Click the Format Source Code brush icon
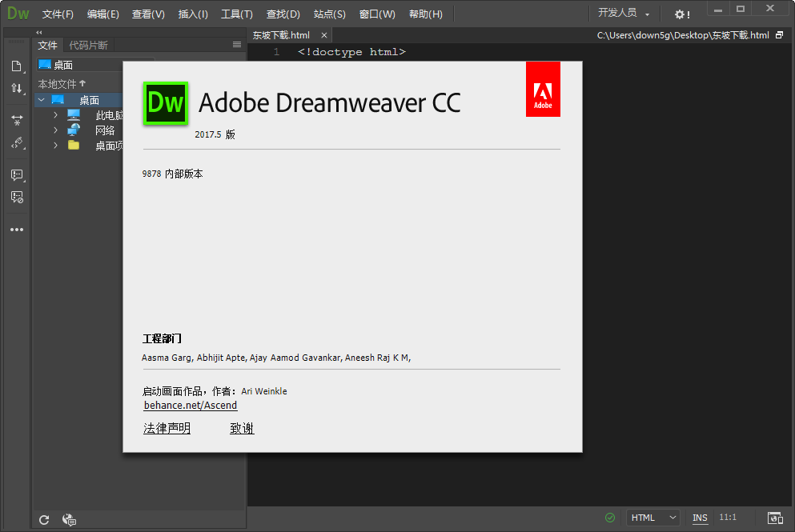Viewport: 795px width, 532px height. 17,143
